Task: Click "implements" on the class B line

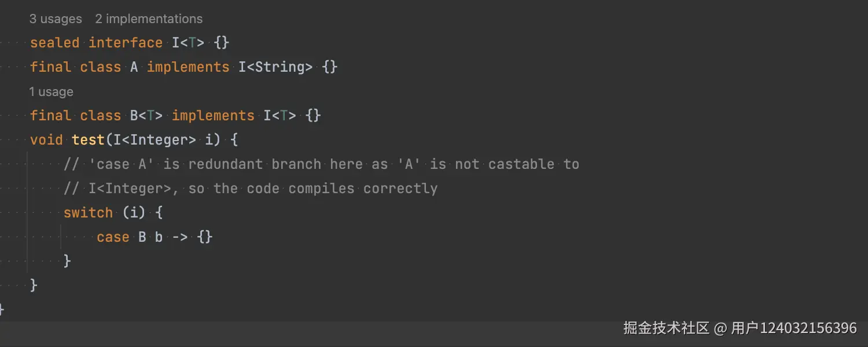Action: 213,116
